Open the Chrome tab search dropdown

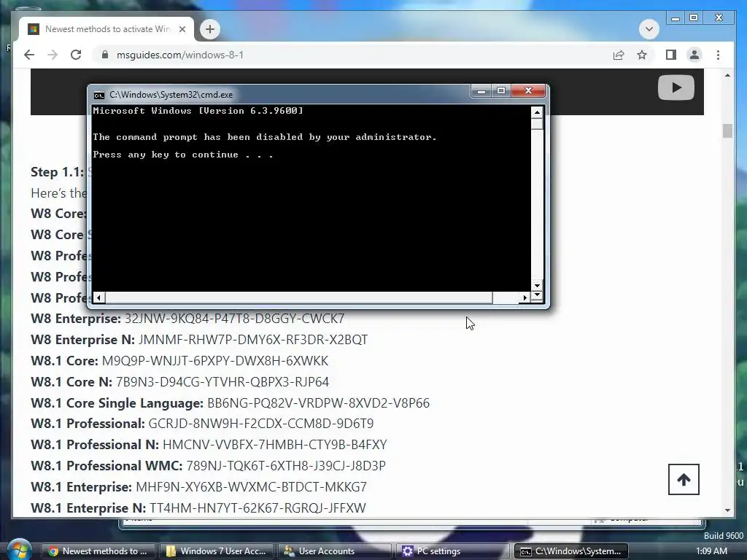pos(649,29)
